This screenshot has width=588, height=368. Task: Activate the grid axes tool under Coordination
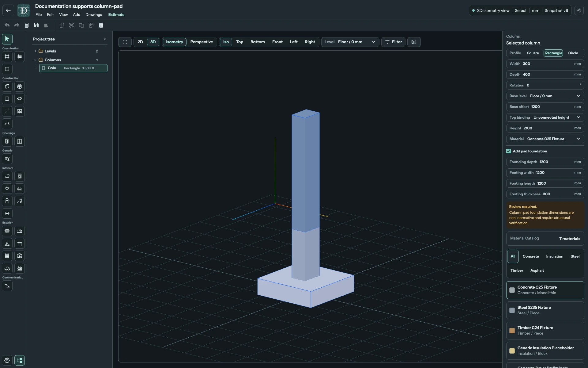coord(7,56)
